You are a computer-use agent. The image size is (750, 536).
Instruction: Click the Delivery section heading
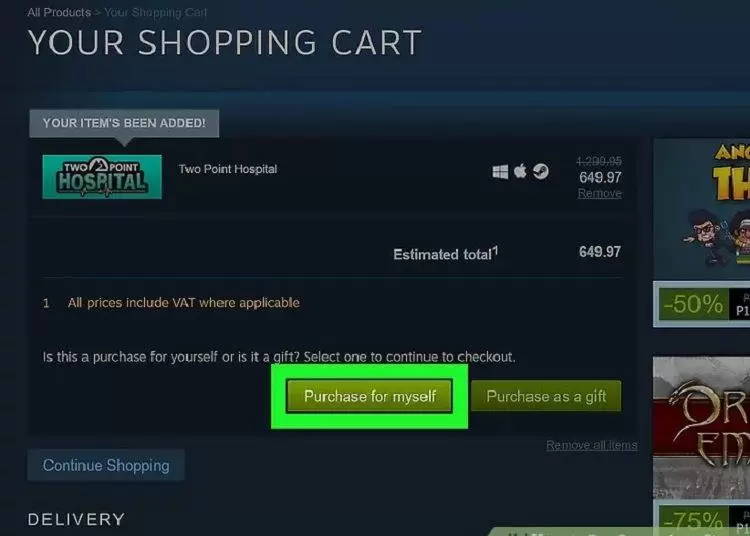[x=76, y=519]
